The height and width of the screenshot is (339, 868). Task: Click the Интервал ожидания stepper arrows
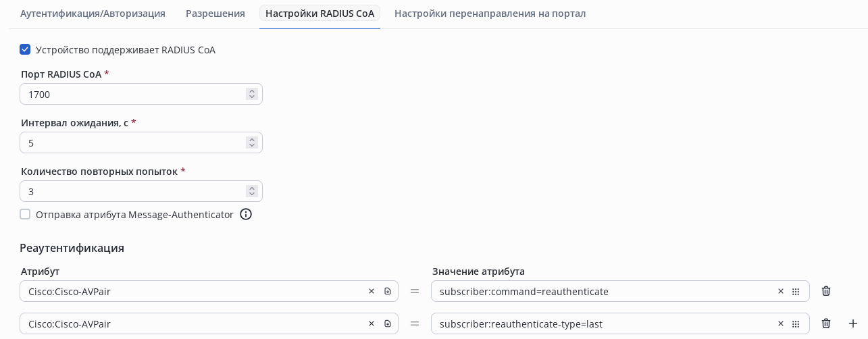point(252,142)
